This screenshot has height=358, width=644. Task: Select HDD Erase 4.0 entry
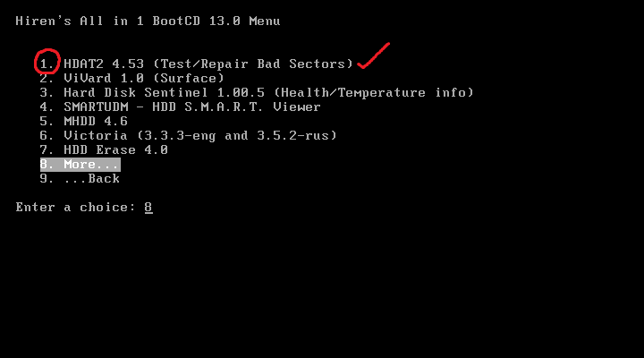[x=115, y=150]
